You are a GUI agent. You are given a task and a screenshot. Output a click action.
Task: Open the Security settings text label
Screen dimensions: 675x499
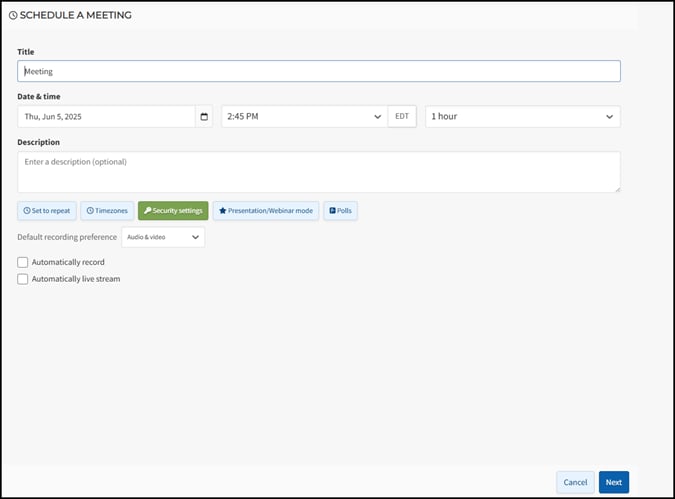[x=178, y=211]
